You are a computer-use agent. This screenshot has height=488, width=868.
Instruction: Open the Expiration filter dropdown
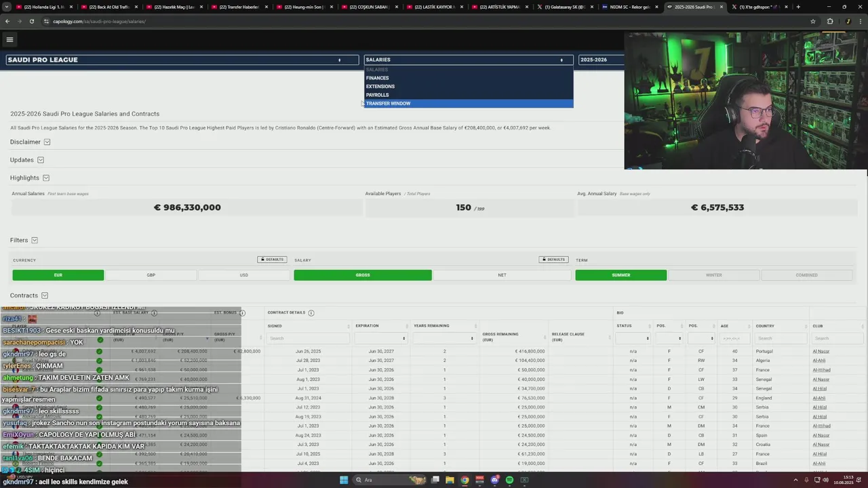click(380, 338)
